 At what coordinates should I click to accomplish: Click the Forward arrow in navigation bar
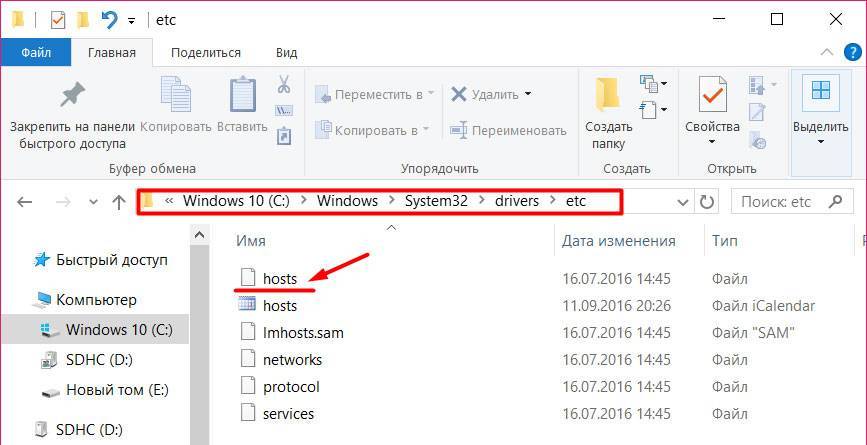coord(64,202)
